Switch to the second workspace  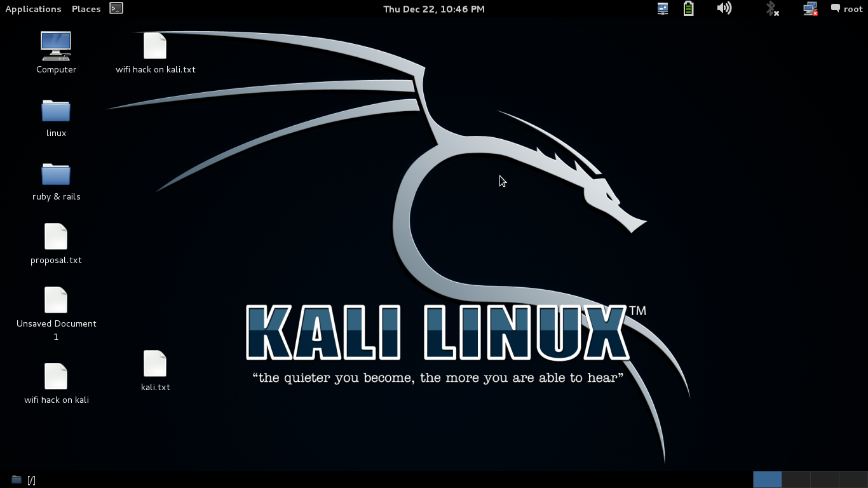pyautogui.click(x=796, y=479)
